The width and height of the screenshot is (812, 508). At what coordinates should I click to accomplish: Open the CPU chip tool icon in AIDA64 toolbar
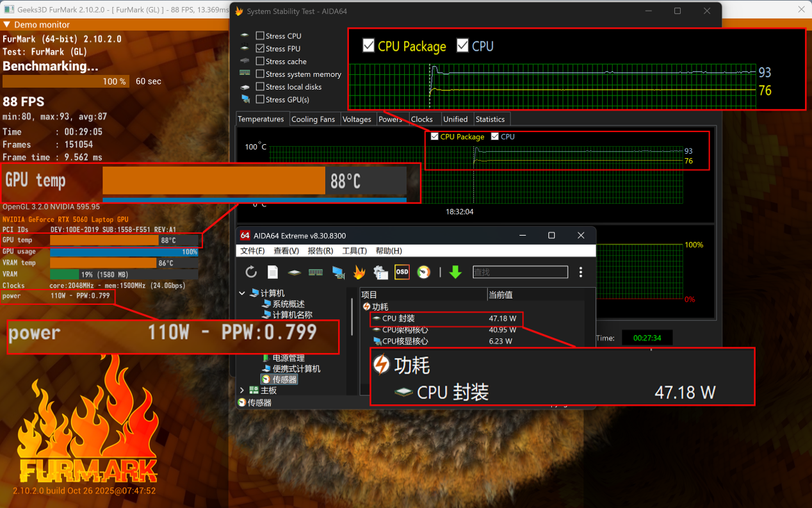[294, 272]
